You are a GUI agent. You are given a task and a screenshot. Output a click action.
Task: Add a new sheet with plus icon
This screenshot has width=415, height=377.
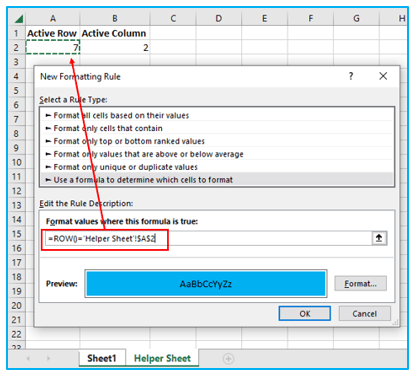pos(228,359)
